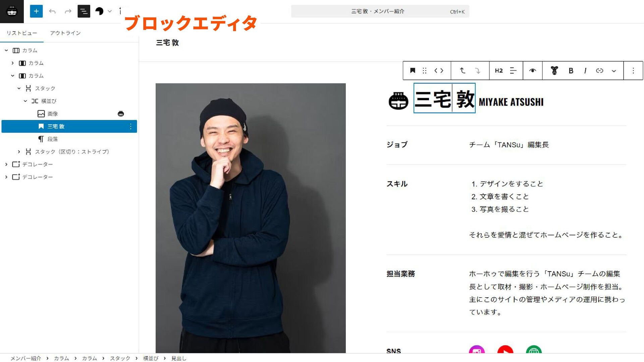This screenshot has height=362, width=644.
Task: Toggle italic formatting on the heading
Action: [x=585, y=71]
